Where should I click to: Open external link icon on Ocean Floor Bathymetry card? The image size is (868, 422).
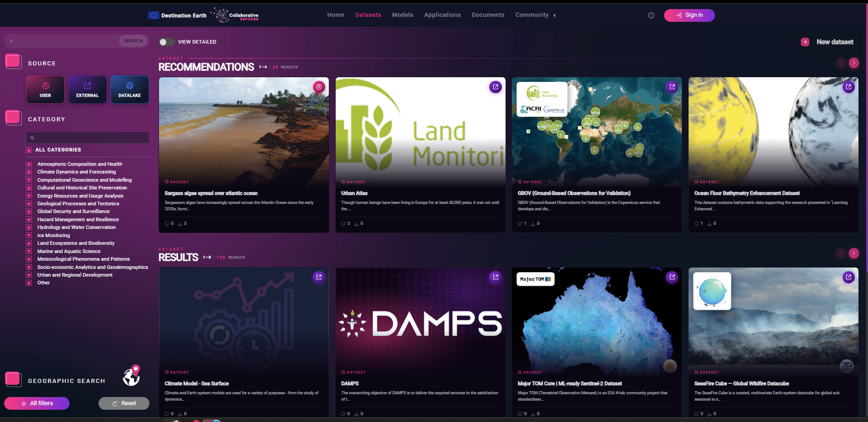tap(848, 87)
